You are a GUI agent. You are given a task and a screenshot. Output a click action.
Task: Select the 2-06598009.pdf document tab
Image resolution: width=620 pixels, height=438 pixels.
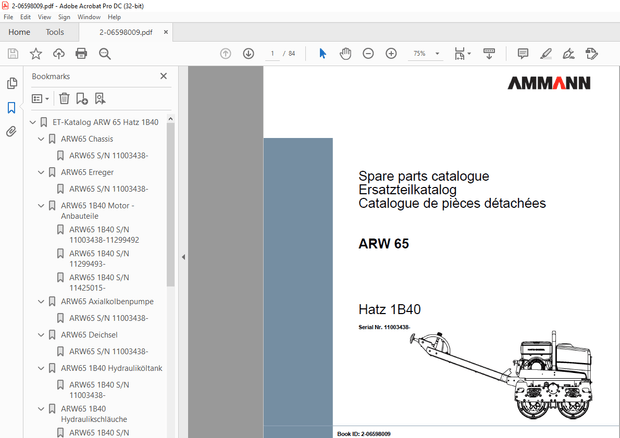click(126, 32)
